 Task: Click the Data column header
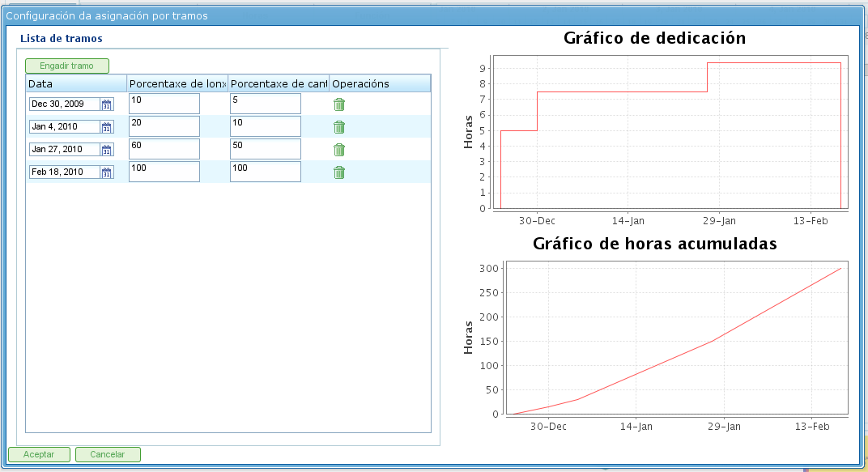pyautogui.click(x=76, y=83)
